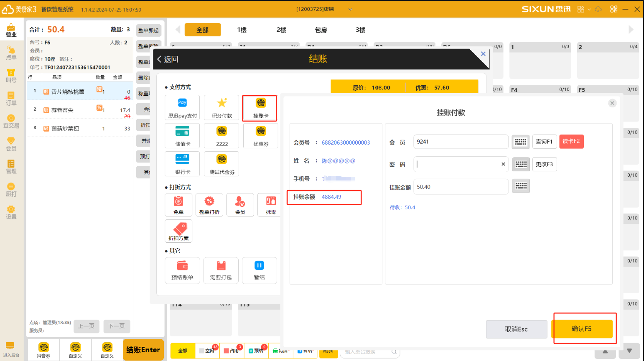Filter tables by 占用 status

[x=232, y=351]
